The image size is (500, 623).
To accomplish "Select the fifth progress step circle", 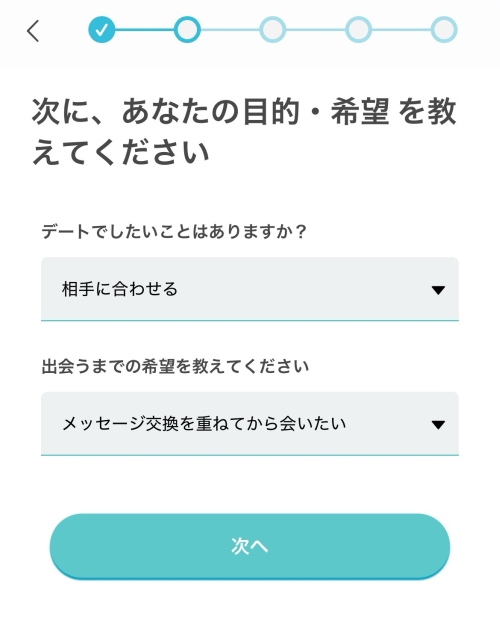I will point(444,29).
